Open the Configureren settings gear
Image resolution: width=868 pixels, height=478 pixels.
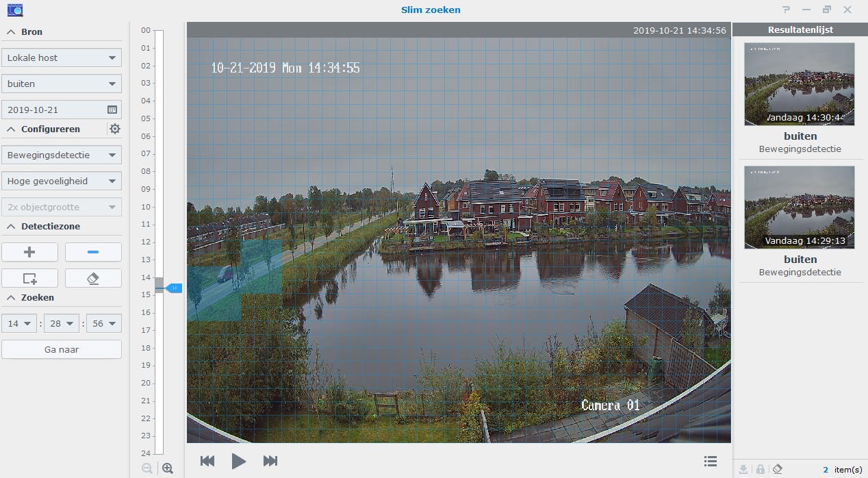[x=114, y=129]
